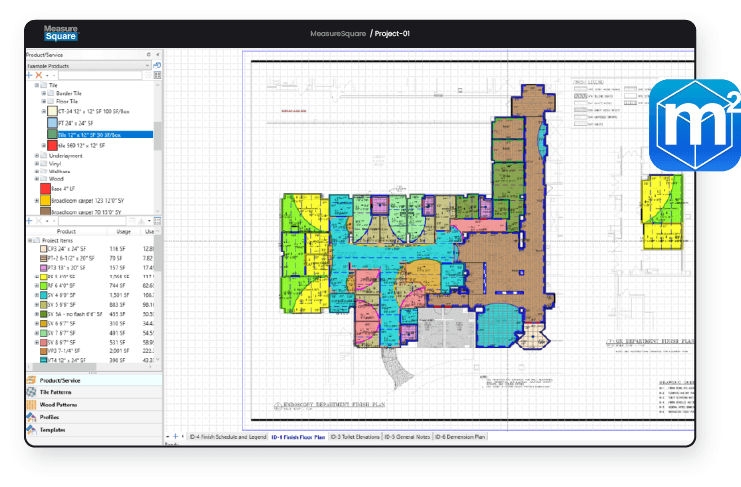Click red swatch of Base 4" LF
Screen dimensions: 741x487
pos(45,188)
